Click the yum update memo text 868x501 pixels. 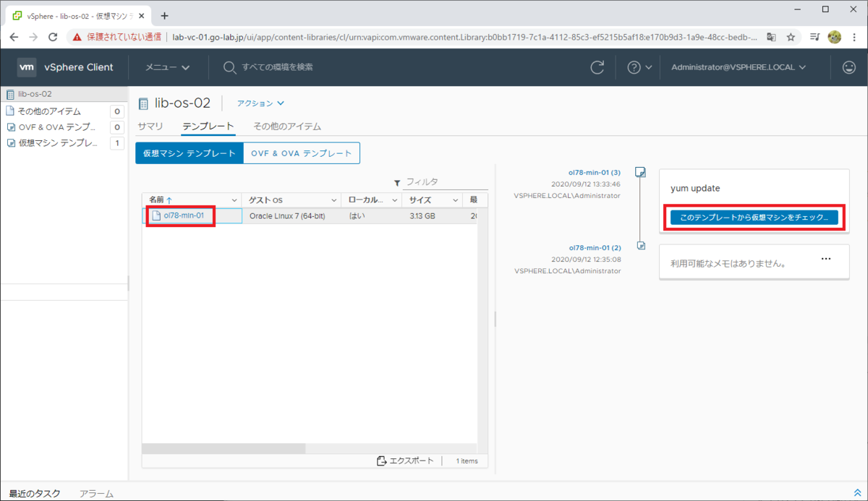tap(695, 188)
